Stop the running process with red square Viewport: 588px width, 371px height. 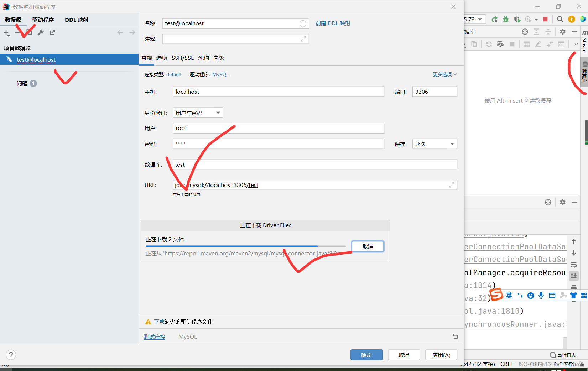tap(545, 19)
